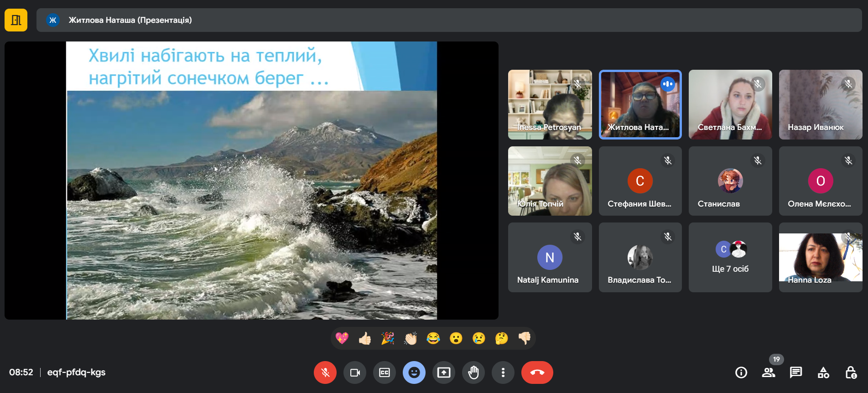868x393 pixels.
Task: Expand the "Ще 7 осіб" participants tile
Action: click(x=730, y=258)
